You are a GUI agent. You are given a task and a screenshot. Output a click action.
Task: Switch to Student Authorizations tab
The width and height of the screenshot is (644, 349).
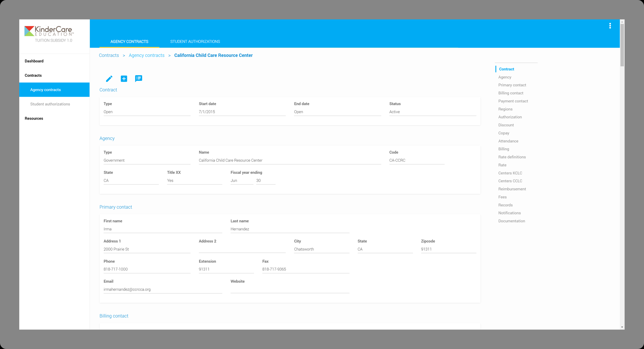[195, 41]
